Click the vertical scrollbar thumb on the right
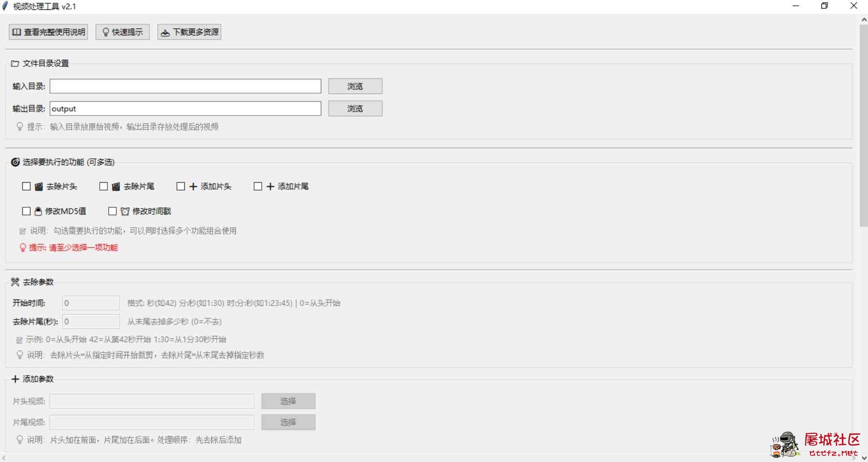The height and width of the screenshot is (462, 868). tap(864, 125)
